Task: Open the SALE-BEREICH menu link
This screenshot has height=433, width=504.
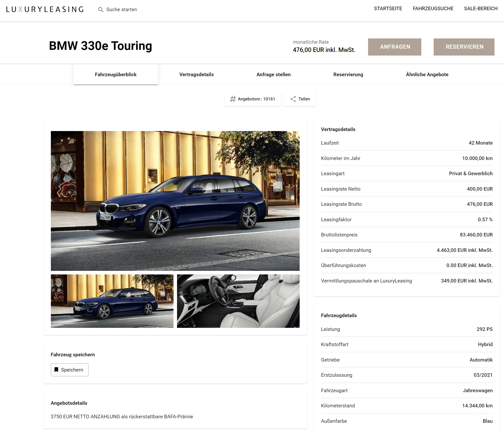Action: tap(480, 9)
